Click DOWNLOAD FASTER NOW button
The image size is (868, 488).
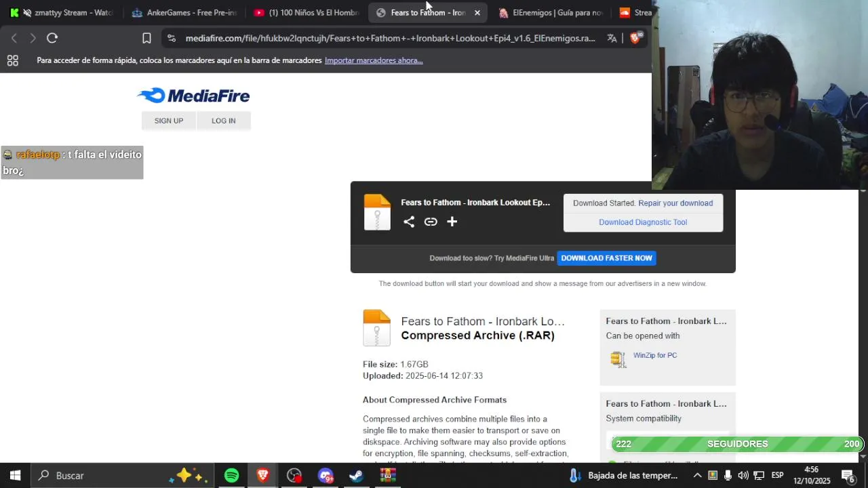(606, 258)
